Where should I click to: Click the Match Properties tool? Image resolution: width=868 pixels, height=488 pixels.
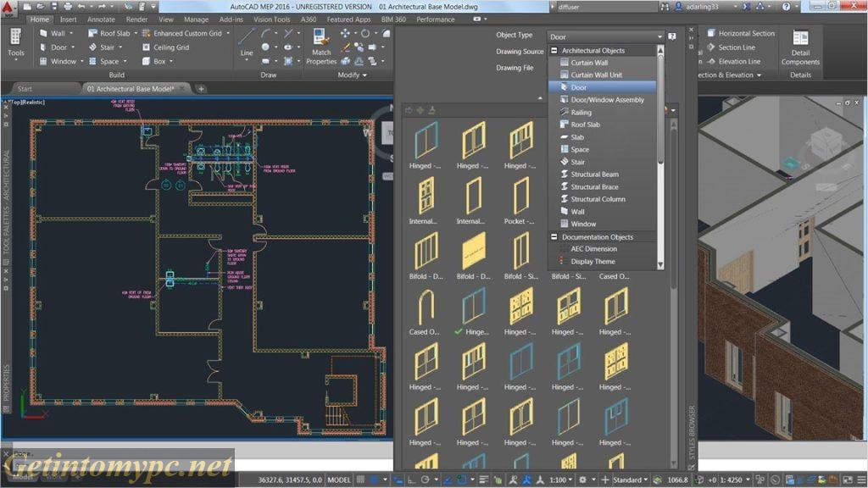tap(321, 47)
